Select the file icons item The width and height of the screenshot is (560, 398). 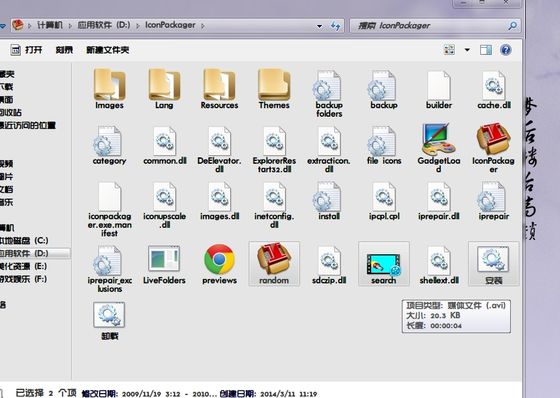[384, 145]
